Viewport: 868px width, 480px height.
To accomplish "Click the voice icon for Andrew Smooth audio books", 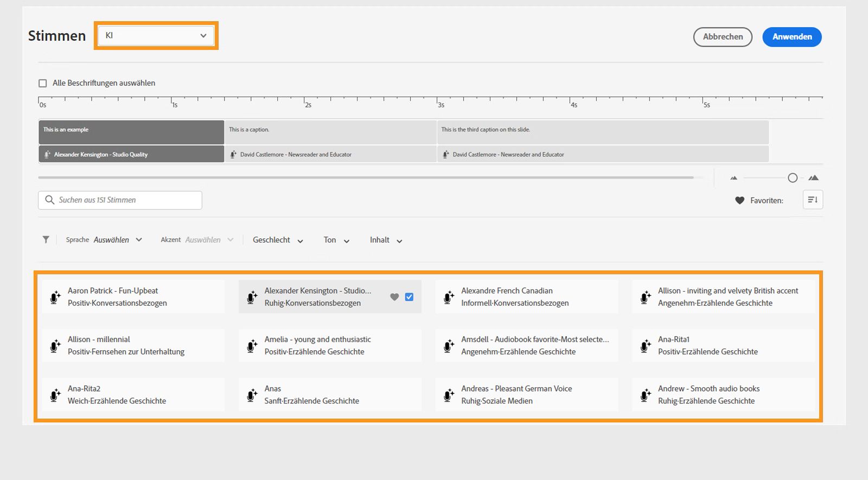I will (x=646, y=395).
